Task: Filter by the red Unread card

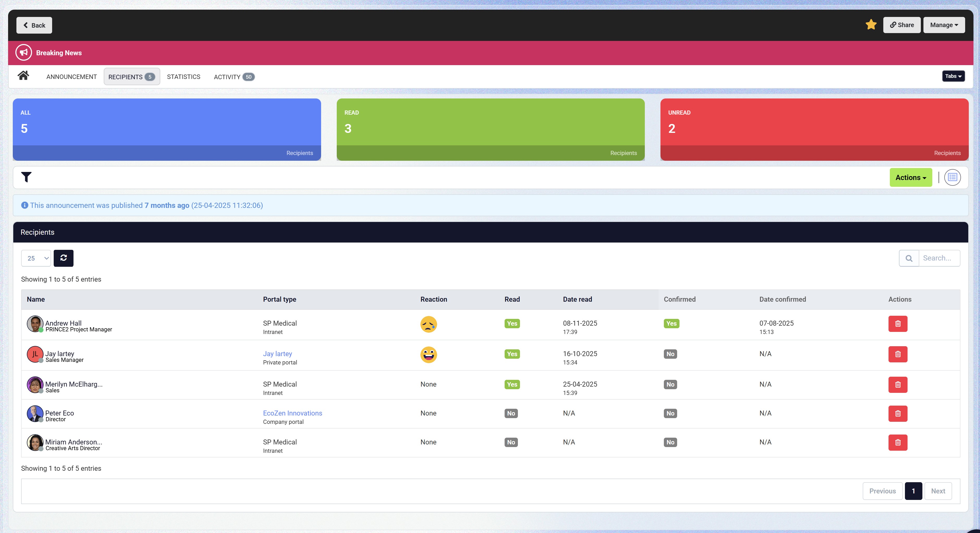Action: 814,129
